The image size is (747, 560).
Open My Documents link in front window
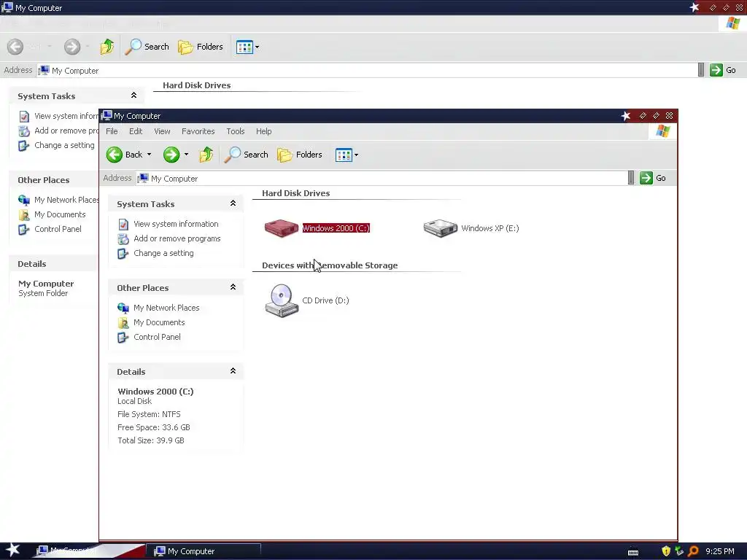coord(159,322)
